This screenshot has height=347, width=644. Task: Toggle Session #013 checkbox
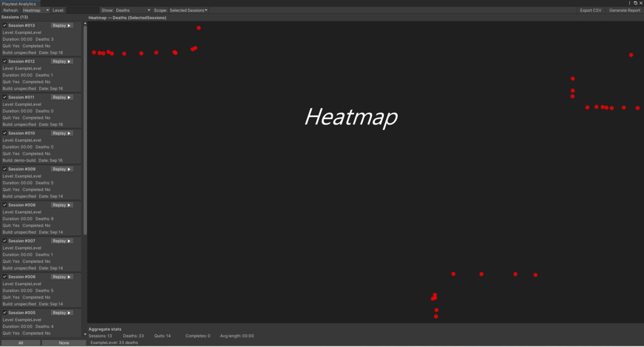(5, 25)
